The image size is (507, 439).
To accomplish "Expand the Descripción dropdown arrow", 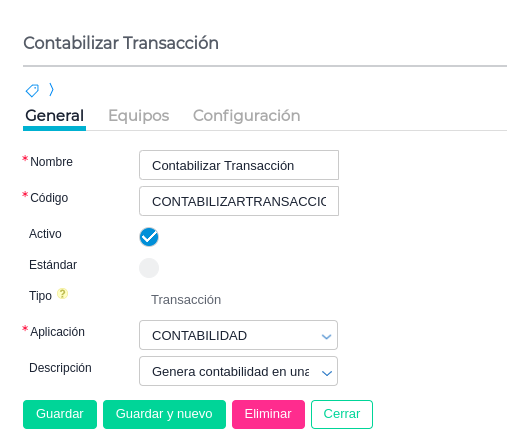I will pos(327,373).
